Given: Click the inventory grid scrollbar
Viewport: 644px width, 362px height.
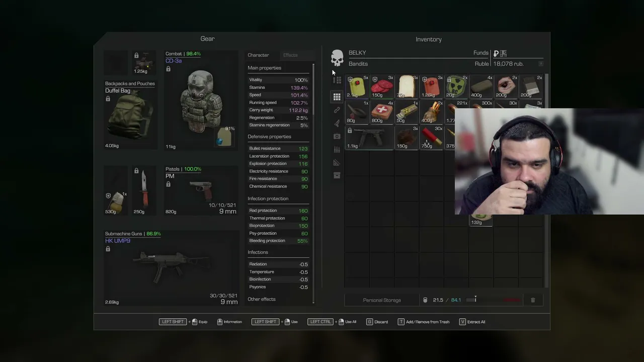Looking at the screenshot, I should (x=547, y=181).
